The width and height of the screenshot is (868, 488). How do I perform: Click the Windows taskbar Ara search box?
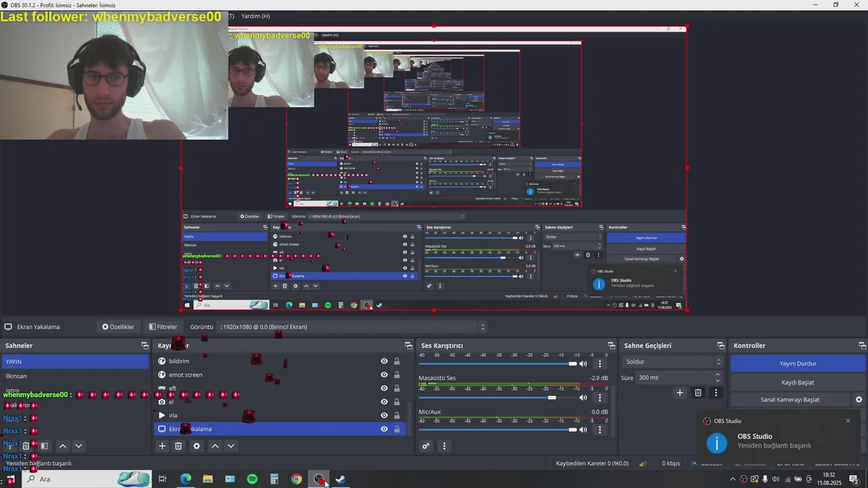click(88, 479)
